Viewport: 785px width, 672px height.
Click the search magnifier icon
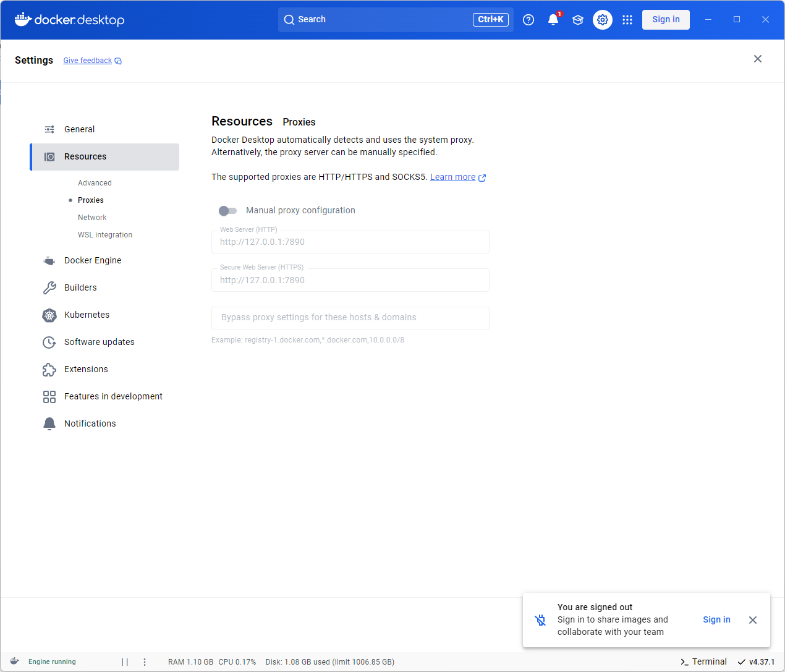tap(289, 20)
